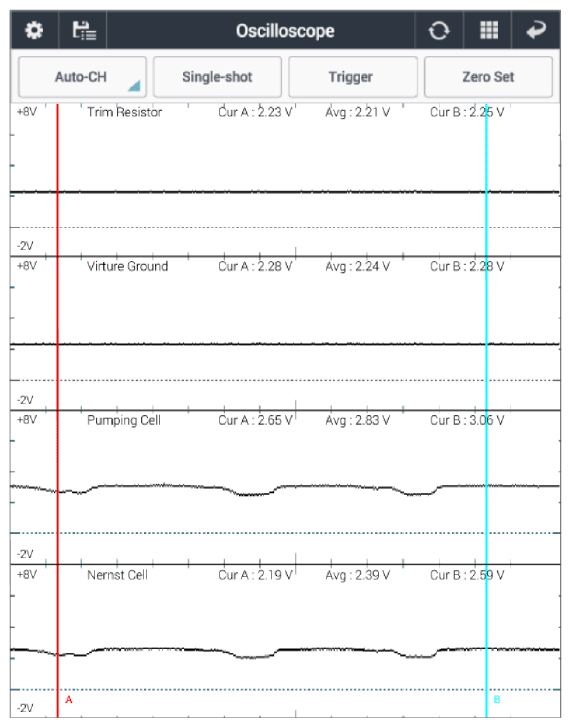The height and width of the screenshot is (727, 571).
Task: Click the save data list icon
Action: [x=84, y=31]
